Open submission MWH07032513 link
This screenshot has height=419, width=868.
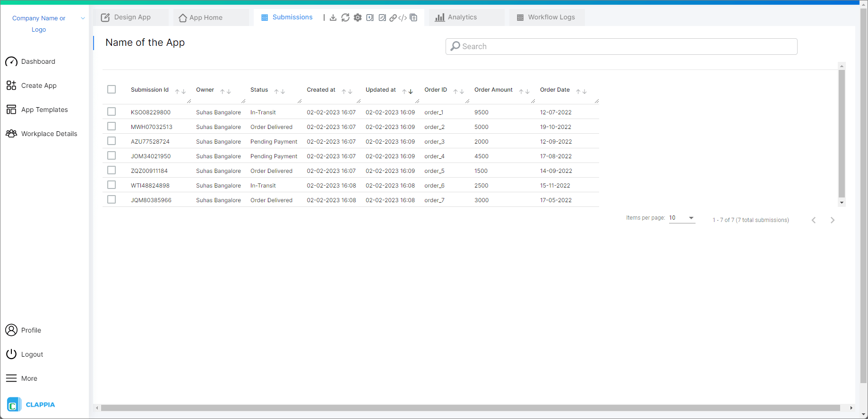pos(151,127)
